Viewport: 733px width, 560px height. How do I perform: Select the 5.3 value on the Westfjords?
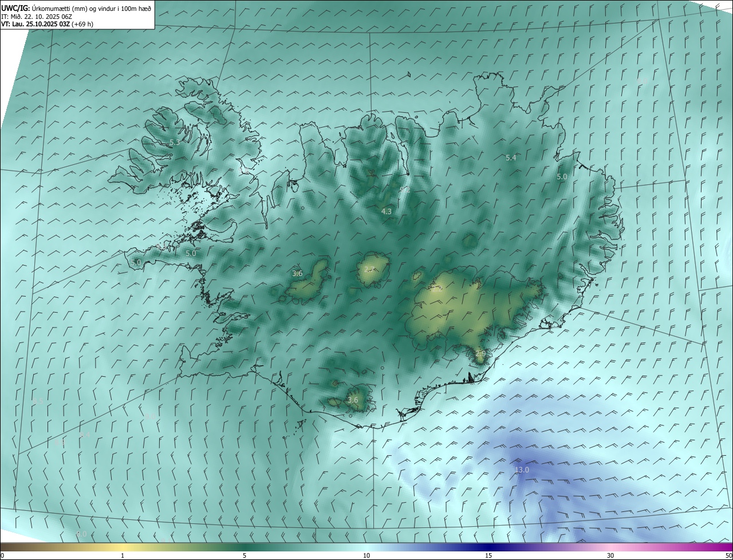175,142
